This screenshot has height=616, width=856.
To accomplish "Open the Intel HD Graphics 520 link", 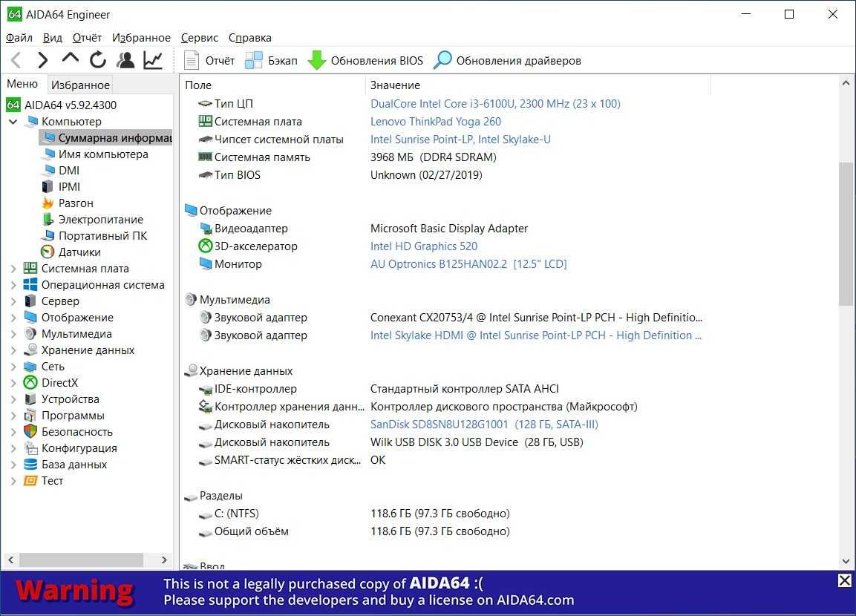I will pyautogui.click(x=424, y=246).
